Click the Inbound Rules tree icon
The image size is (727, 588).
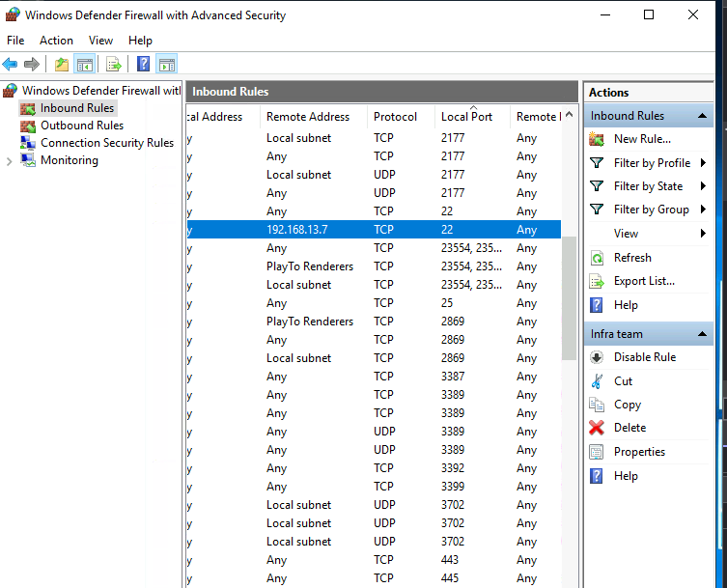point(28,108)
